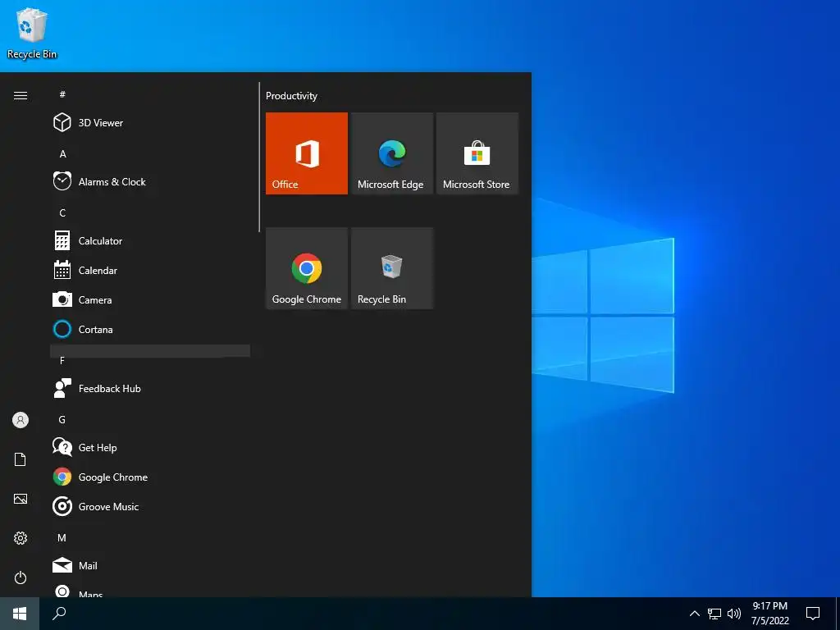Click the Microsoft Edge tile
840x630 pixels.
pyautogui.click(x=391, y=153)
